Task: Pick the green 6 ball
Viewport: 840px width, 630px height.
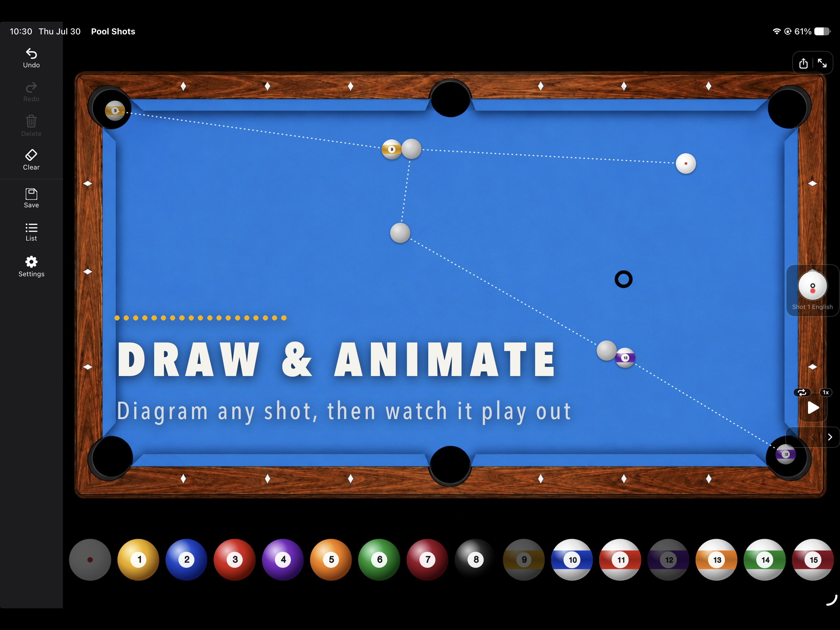Action: point(379,559)
